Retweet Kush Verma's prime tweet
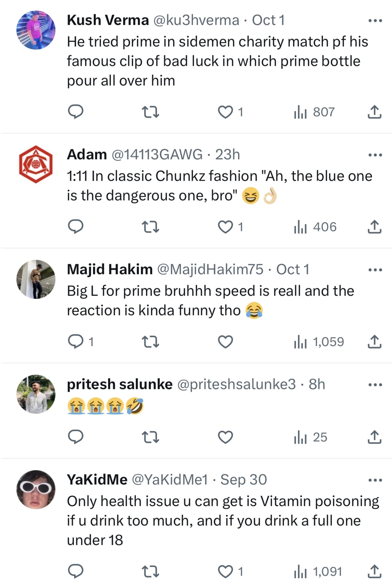The image size is (392, 583). 151,112
